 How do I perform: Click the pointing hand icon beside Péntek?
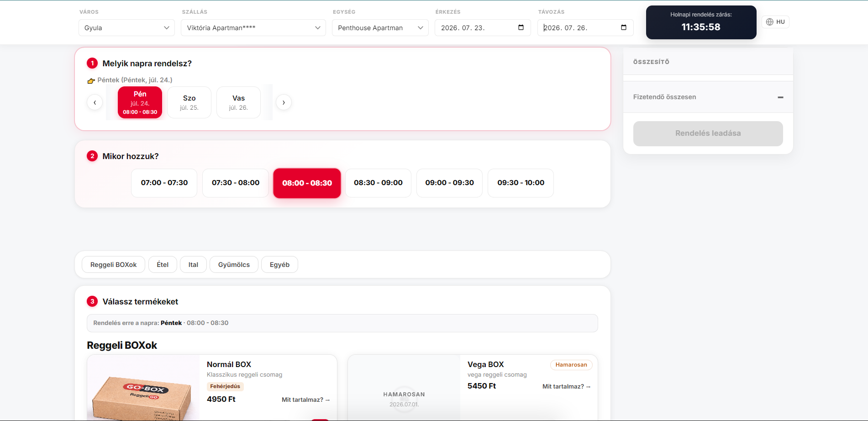pos(91,80)
